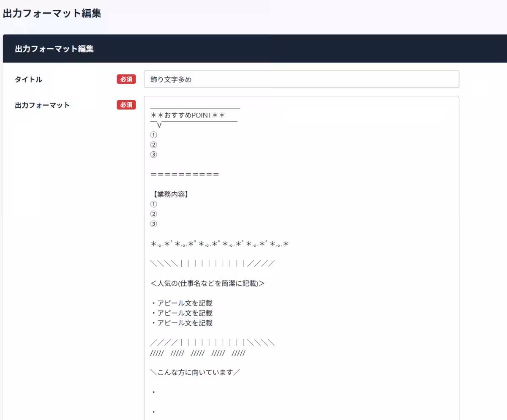Click the タイトル input field containing 飾り文字多め
The width and height of the screenshot is (507, 420).
(301, 79)
